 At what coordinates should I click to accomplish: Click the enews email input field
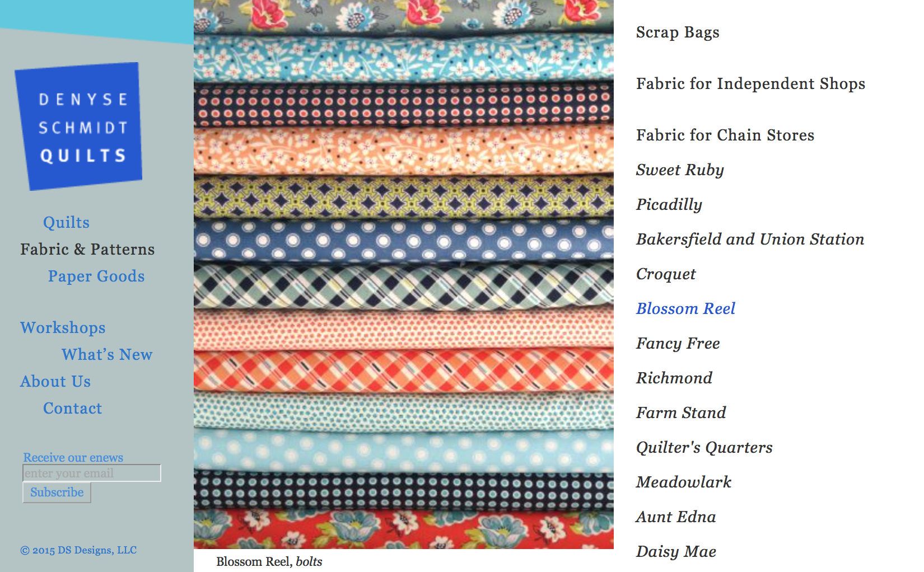(x=92, y=473)
